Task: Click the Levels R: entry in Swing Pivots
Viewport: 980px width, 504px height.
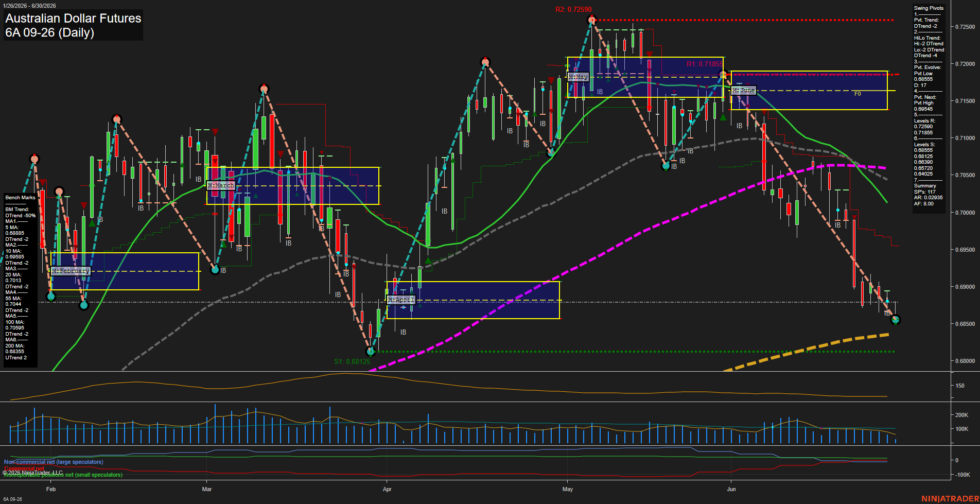Action: tap(925, 121)
